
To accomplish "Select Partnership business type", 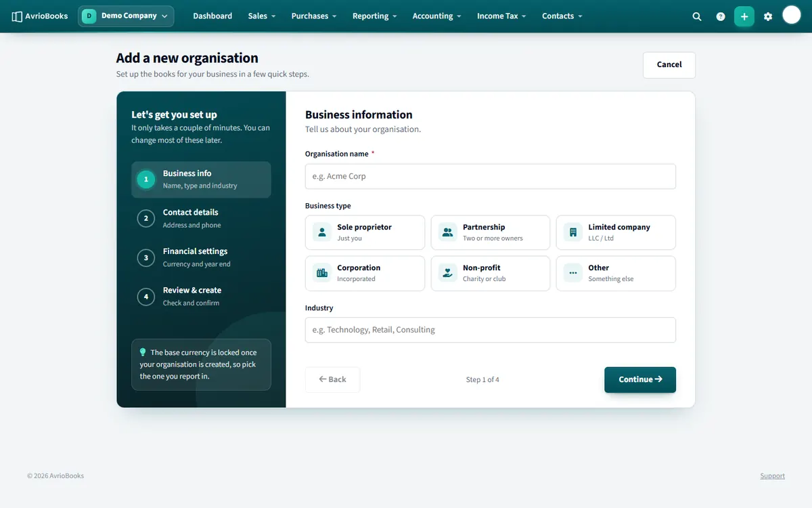I will tap(491, 232).
